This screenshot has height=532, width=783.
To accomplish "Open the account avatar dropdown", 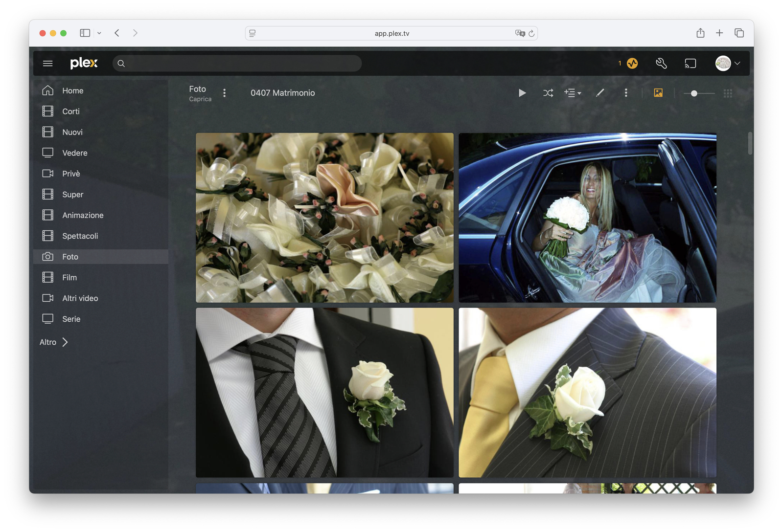I will (x=726, y=63).
